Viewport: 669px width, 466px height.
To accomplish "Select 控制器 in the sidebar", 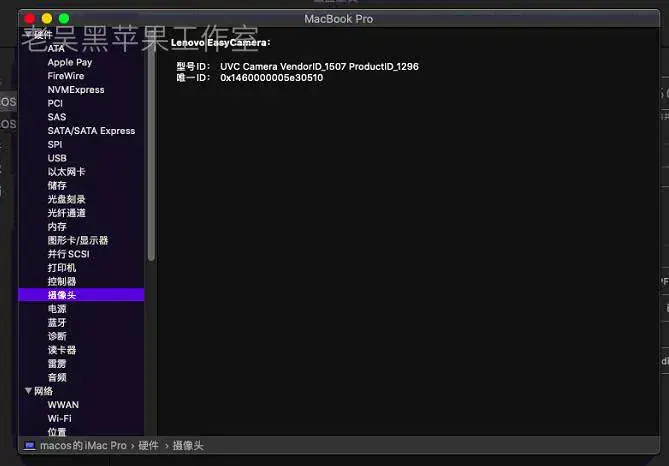I will (62, 281).
